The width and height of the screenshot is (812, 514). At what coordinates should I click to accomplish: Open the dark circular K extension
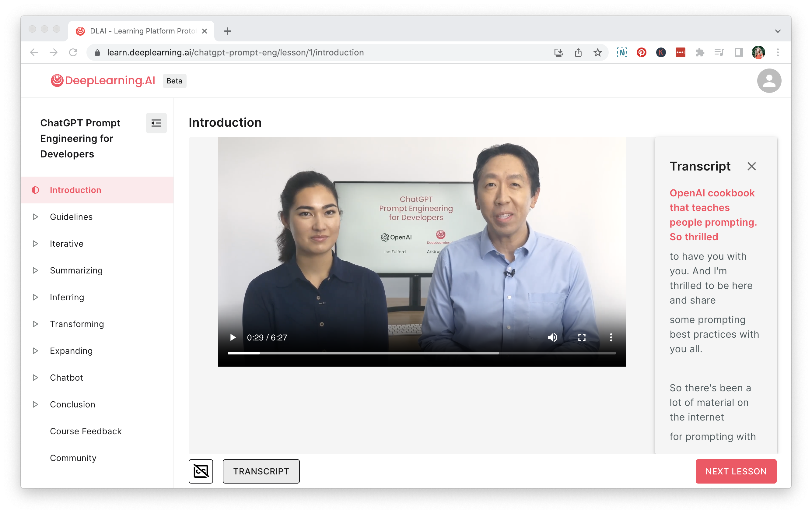tap(661, 52)
